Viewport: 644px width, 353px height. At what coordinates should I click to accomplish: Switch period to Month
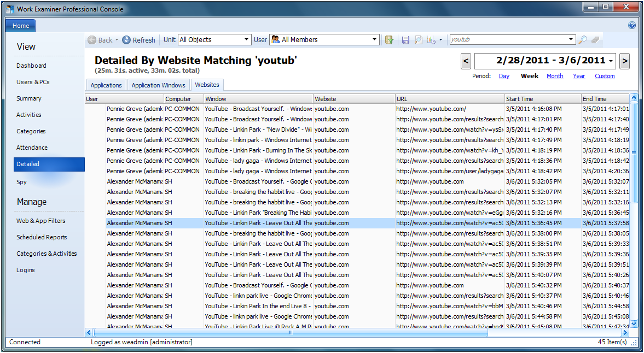pyautogui.click(x=555, y=77)
